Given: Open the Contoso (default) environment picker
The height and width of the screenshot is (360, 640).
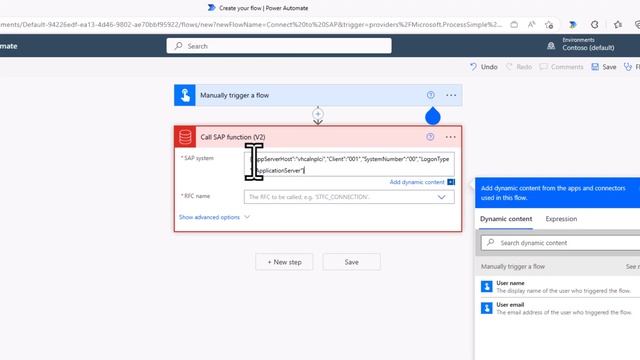Looking at the screenshot, I should [x=588, y=47].
